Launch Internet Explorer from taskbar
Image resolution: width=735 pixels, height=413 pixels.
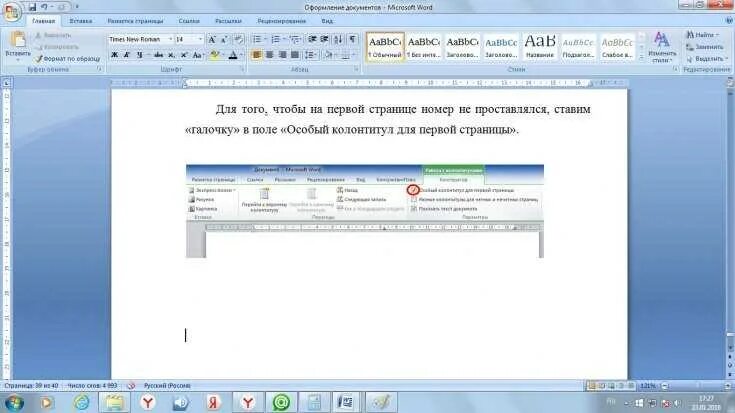(x=82, y=403)
